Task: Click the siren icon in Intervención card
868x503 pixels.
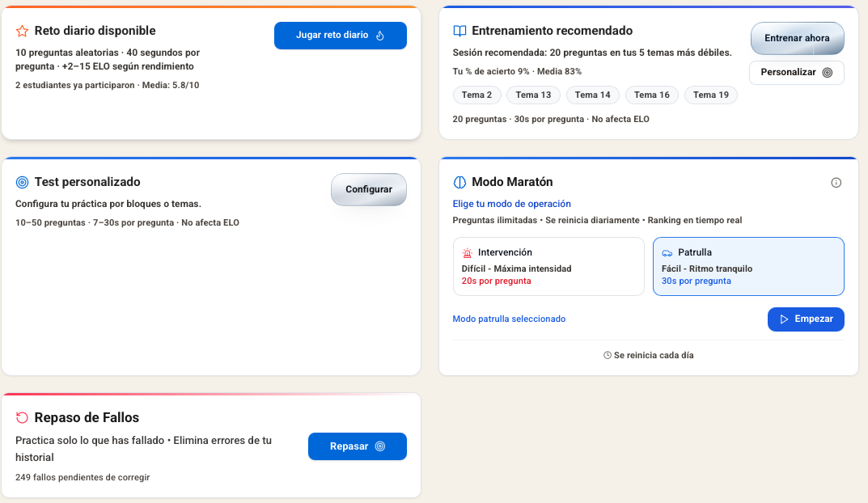Action: pyautogui.click(x=468, y=252)
